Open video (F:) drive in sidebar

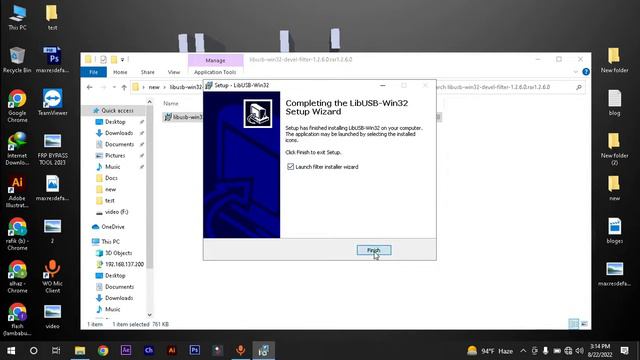(x=116, y=212)
